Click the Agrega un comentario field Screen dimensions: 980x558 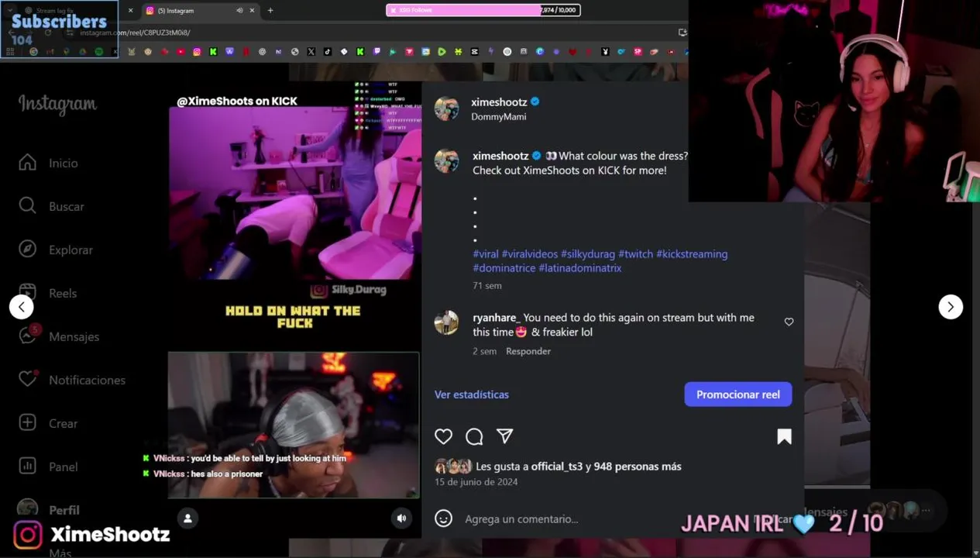point(521,519)
